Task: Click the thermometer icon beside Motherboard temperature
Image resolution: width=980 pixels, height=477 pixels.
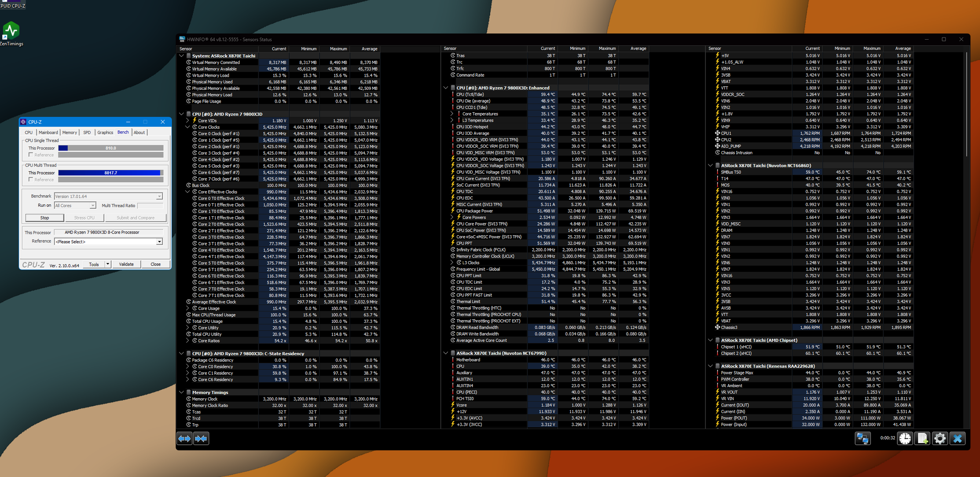Action: pos(453,360)
